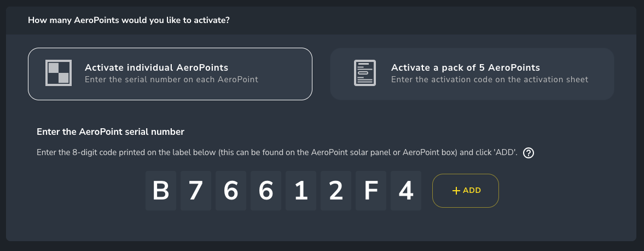Click the 8-digit code instruction text
Viewport: 644px width, 251px height.
pos(277,152)
